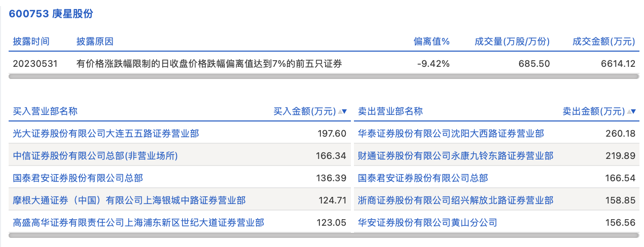The image size is (644, 247).
Task: Open 华安证券黄山分公司 link
Action: [427, 223]
